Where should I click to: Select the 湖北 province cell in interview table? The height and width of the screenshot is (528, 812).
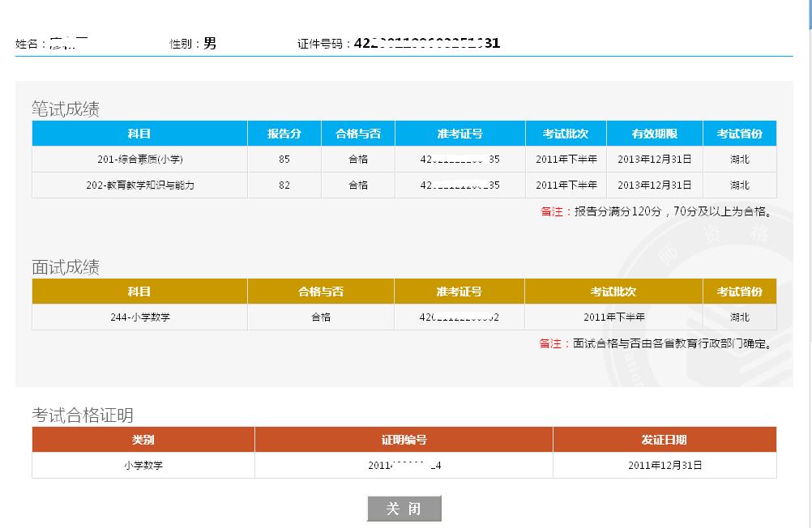[x=739, y=317]
